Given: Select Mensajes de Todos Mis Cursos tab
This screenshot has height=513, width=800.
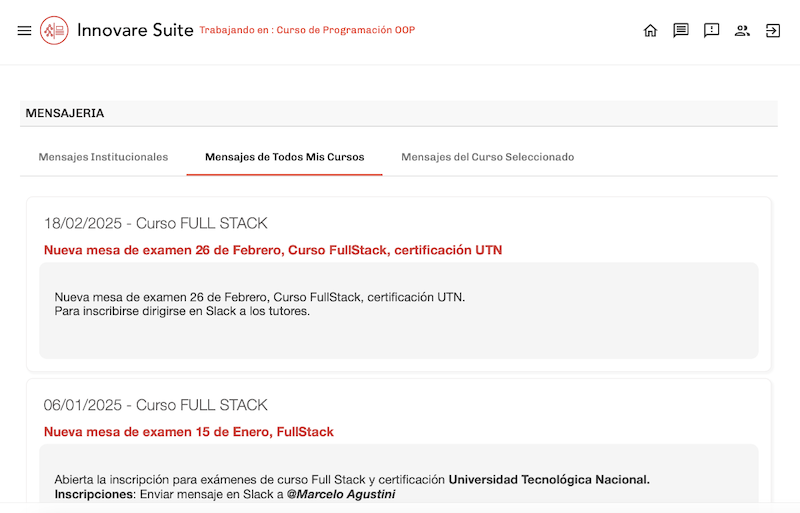Looking at the screenshot, I should tap(284, 157).
